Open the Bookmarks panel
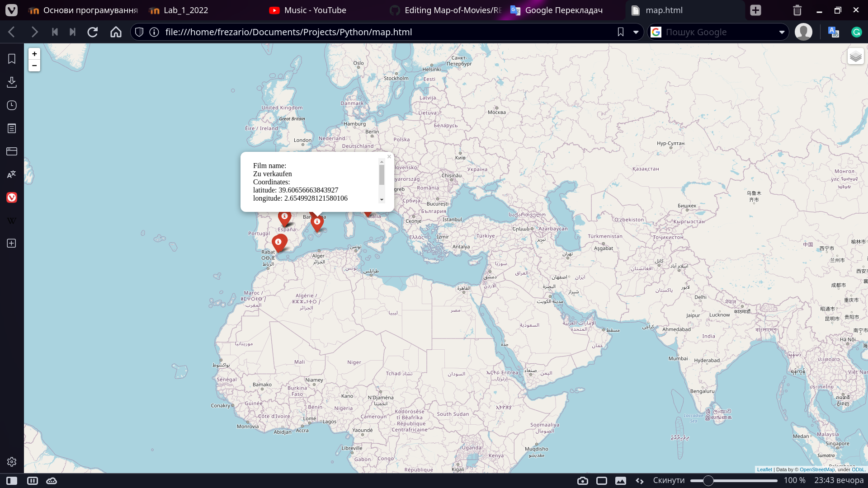The image size is (868, 488). pos(11,59)
